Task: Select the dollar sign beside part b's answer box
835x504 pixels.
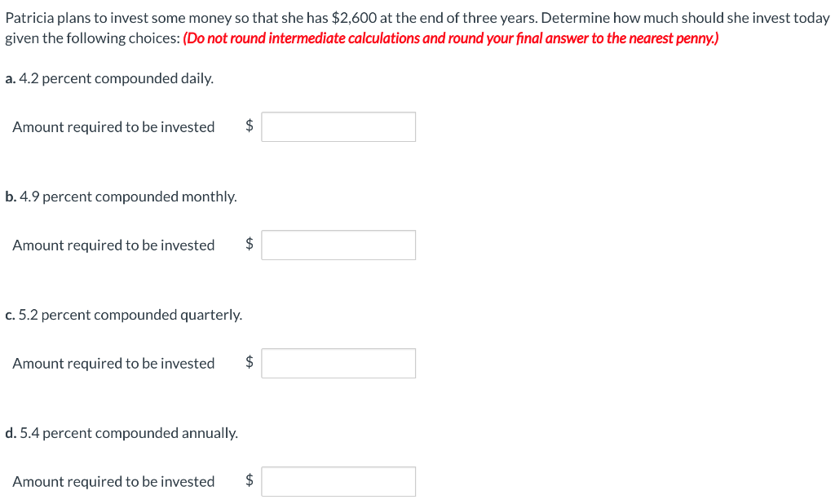Action: point(249,245)
